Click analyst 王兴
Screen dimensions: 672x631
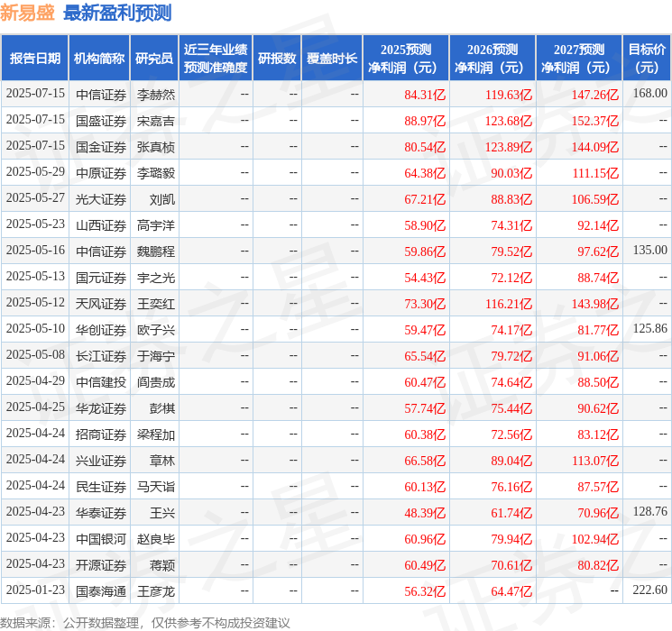162,513
